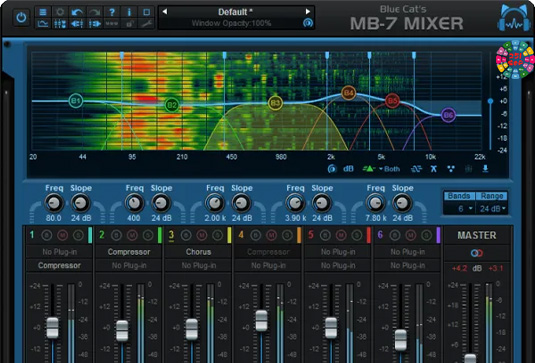Click the band 5 number label
The height and width of the screenshot is (363, 535).
310,235
